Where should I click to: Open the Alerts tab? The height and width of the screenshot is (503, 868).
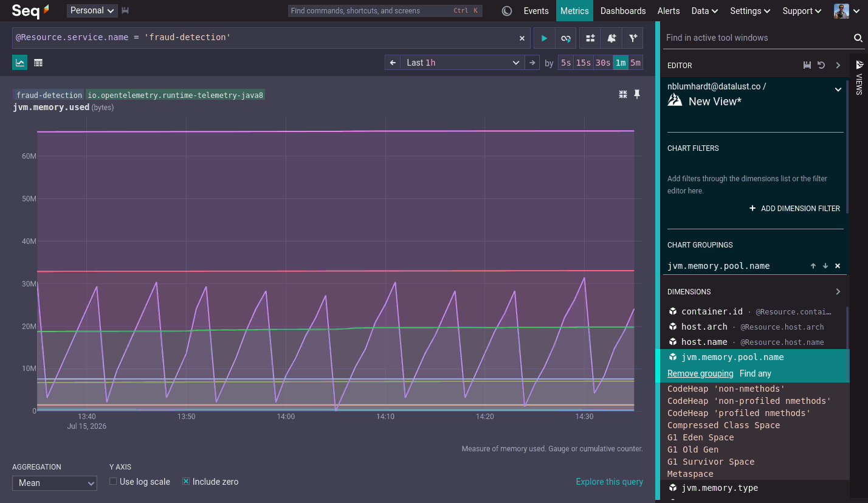coord(669,11)
